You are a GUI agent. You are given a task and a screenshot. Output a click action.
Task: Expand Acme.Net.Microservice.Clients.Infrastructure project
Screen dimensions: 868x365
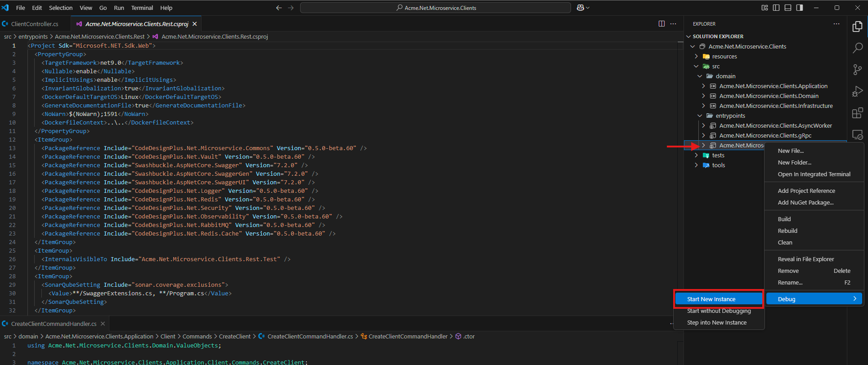[x=703, y=106]
